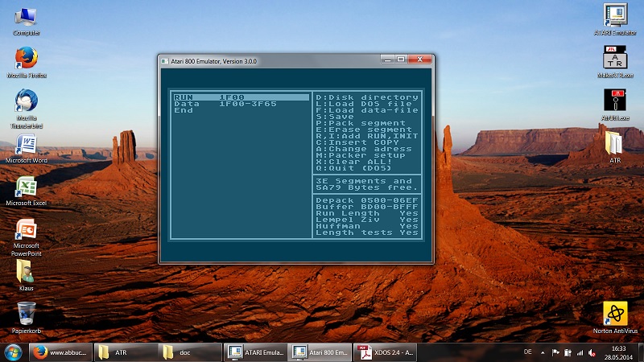Click the L:Load DOS file menu line

364,104
